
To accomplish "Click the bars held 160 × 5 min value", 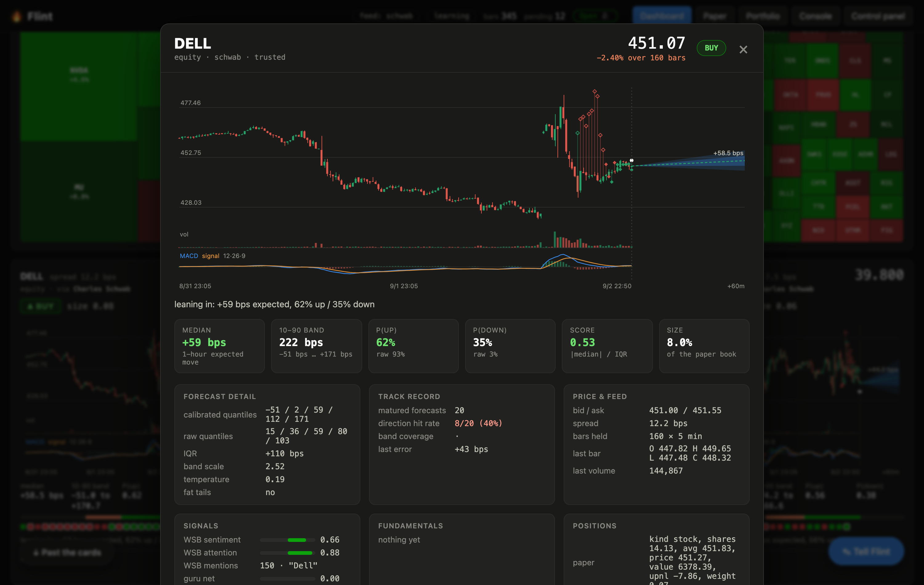I will [x=675, y=437].
